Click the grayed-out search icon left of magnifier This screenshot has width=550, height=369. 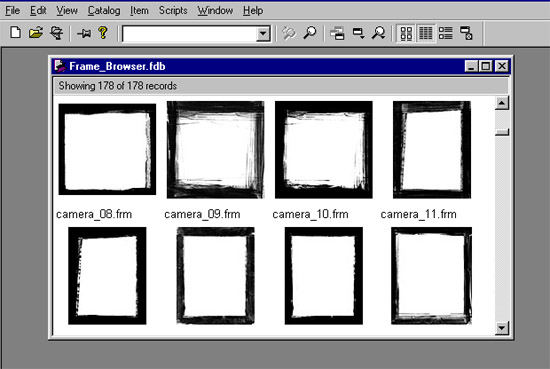[x=289, y=33]
